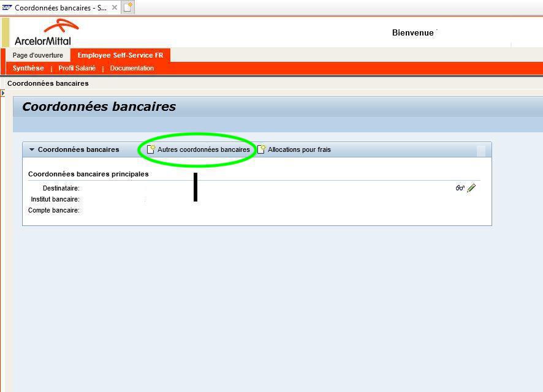Open the Profil Salarié menu item

pos(77,68)
